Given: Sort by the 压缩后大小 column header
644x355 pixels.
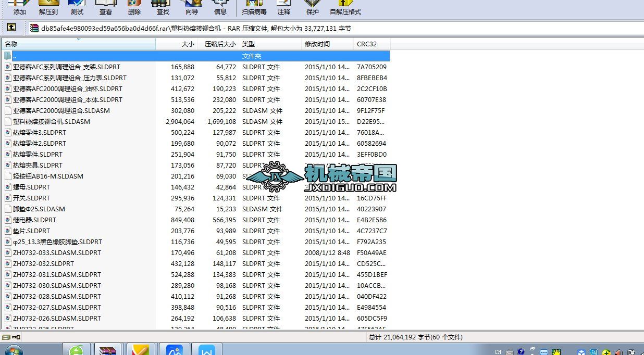Looking at the screenshot, I should pos(218,44).
